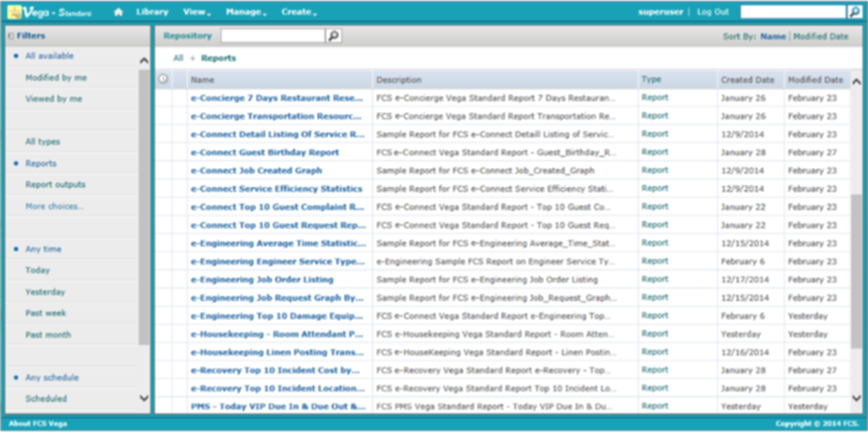The height and width of the screenshot is (432, 868).
Task: Click the superuser account link
Action: pyautogui.click(x=661, y=13)
